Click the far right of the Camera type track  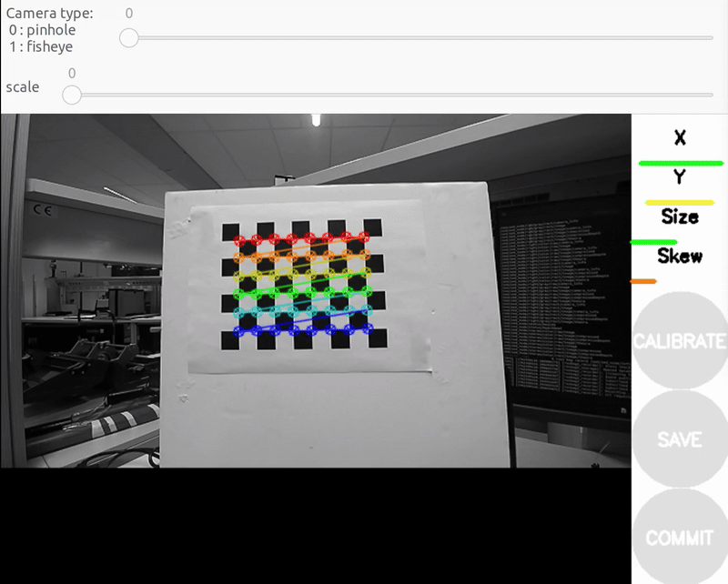(x=708, y=37)
